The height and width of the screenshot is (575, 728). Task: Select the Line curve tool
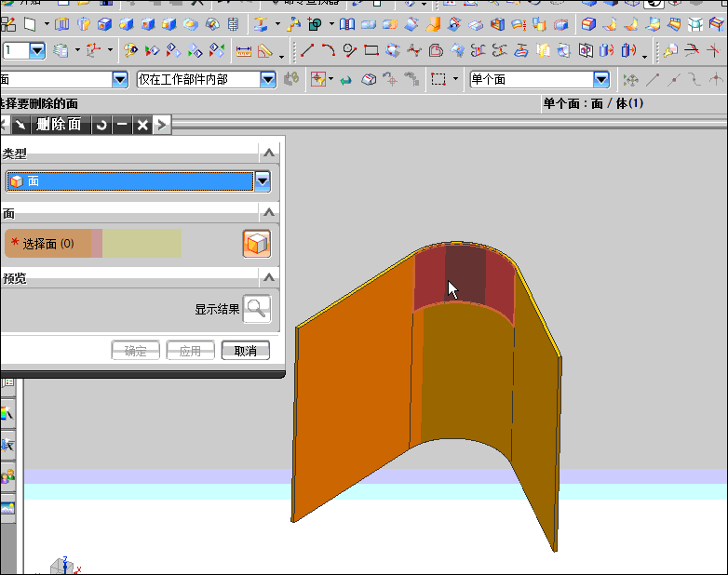[307, 50]
